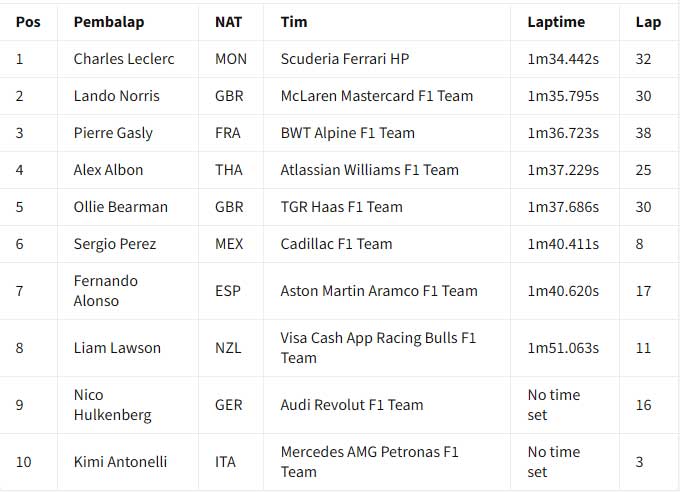Screen dimensions: 680x492
Task: Click the NAT column header
Action: [x=228, y=22]
